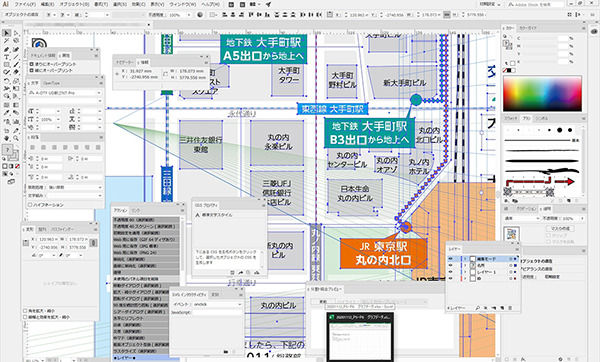The image size is (600, 362).
Task: Delete selection using Layers panel trash icon
Action: pos(510,308)
